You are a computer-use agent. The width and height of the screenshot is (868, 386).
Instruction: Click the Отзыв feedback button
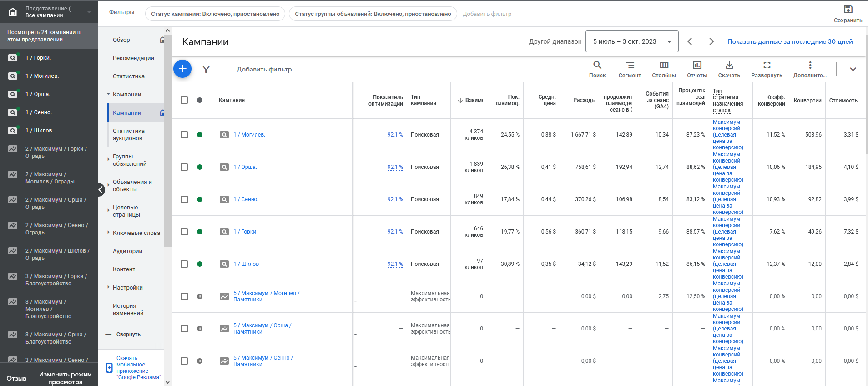[16, 378]
